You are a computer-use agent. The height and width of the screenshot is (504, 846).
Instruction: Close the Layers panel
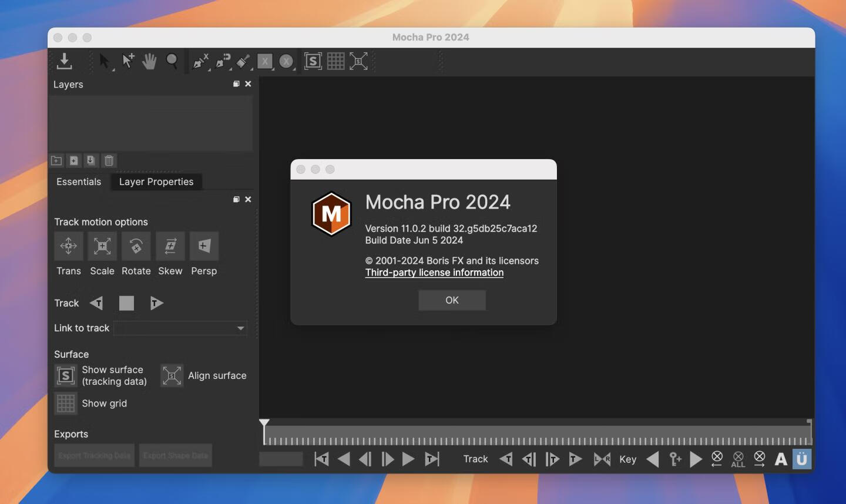pyautogui.click(x=248, y=84)
